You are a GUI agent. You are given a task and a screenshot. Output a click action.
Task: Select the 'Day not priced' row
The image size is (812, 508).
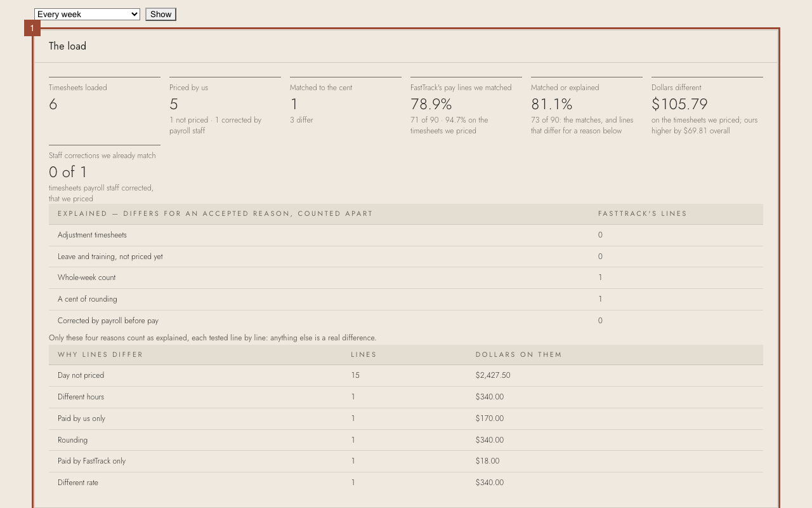point(406,375)
